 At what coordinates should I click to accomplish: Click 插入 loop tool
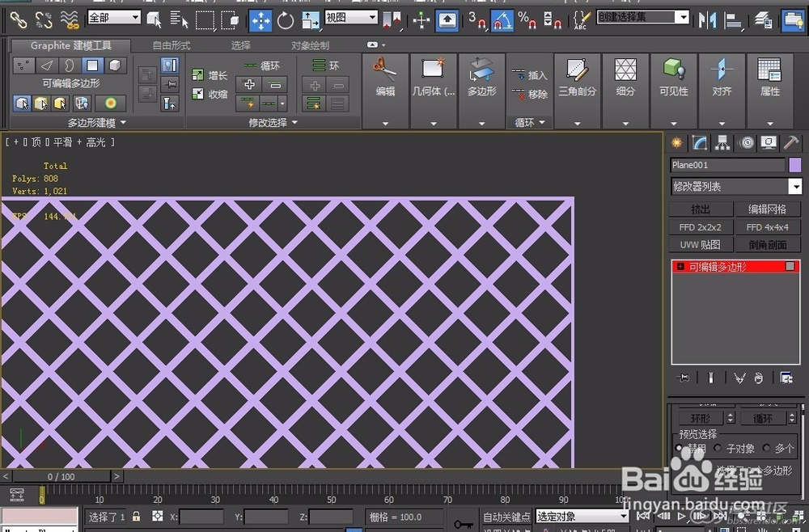[x=529, y=75]
